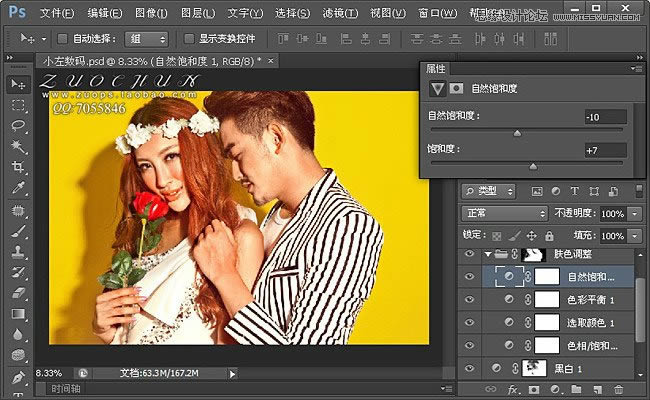The width and height of the screenshot is (650, 400).
Task: Select the Move tool in the toolbox
Action: [18, 84]
